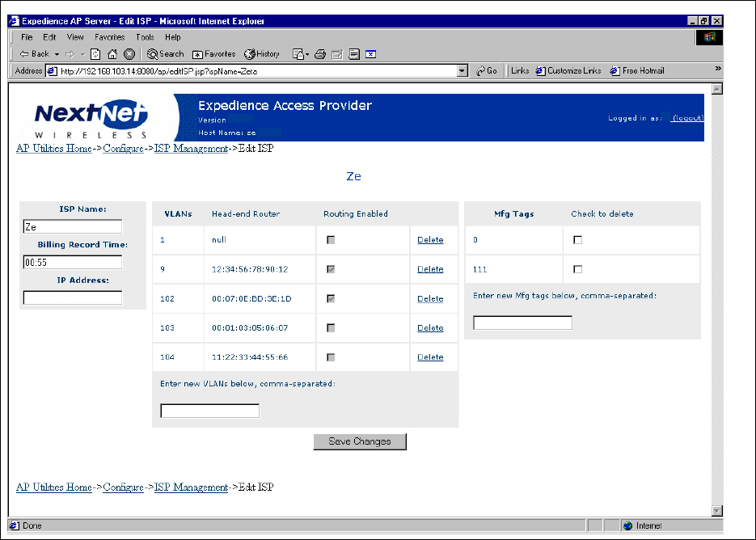
Task: Toggle Routing Enabled for VLAN 104
Action: 331,357
